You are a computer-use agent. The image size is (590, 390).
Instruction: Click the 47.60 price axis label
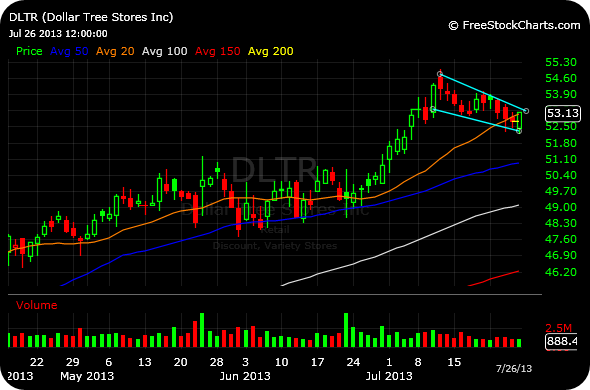pyautogui.click(x=561, y=239)
